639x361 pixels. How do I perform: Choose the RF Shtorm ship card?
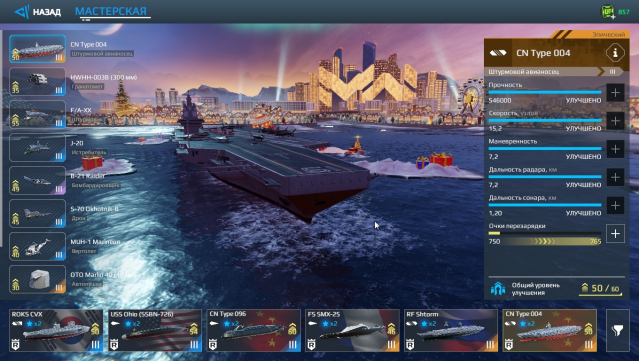[451, 330]
